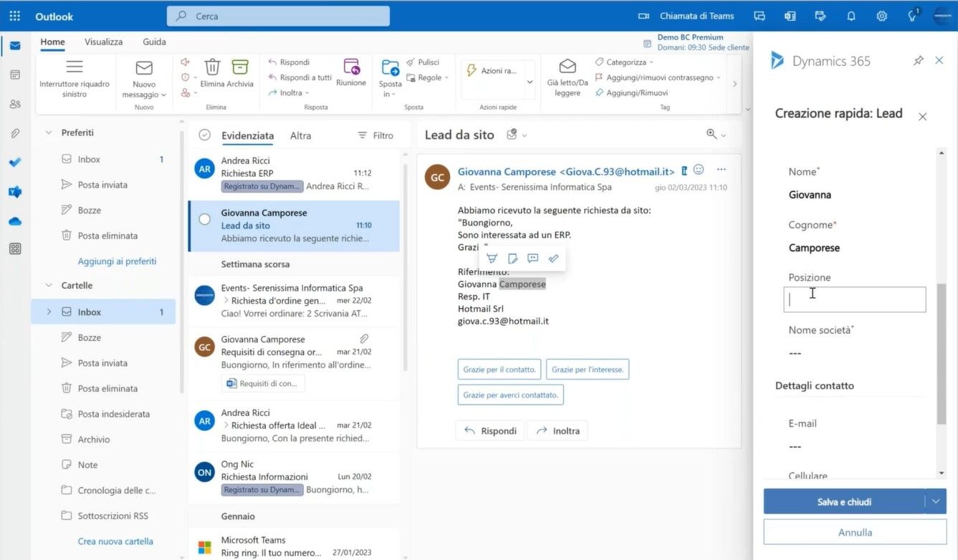Open the Calendar from the left sidebar
958x560 pixels.
14,74
